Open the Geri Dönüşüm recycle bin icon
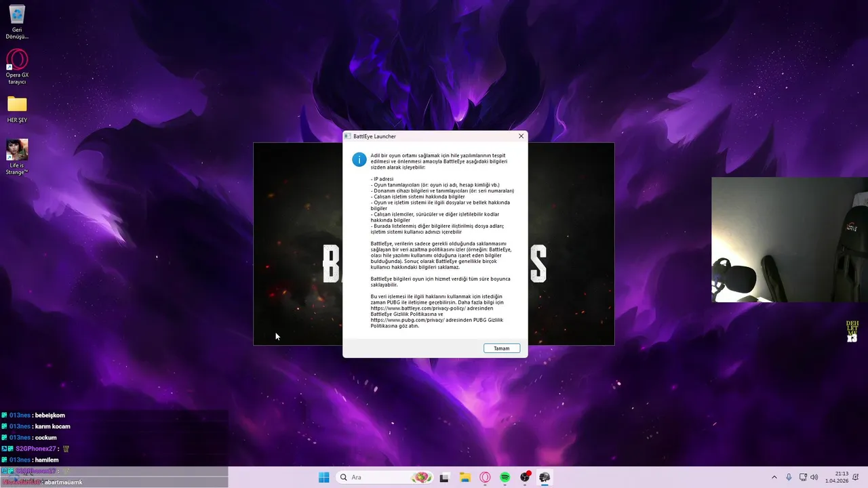 click(17, 22)
